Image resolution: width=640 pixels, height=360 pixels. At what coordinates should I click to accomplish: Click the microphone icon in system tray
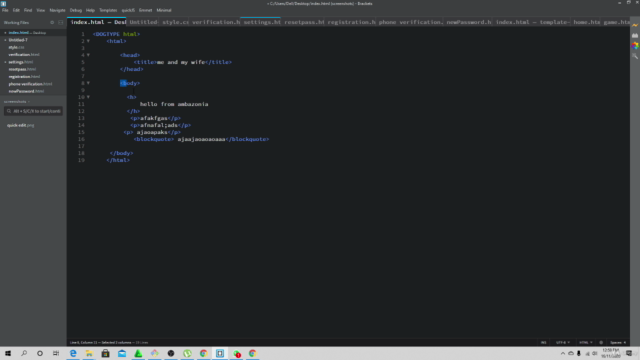[x=578, y=353]
